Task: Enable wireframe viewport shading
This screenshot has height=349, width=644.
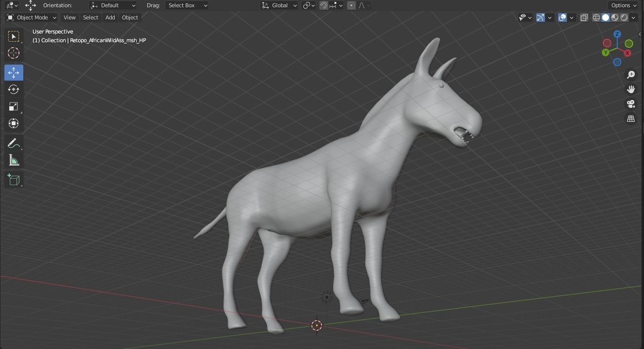Action: pos(596,17)
